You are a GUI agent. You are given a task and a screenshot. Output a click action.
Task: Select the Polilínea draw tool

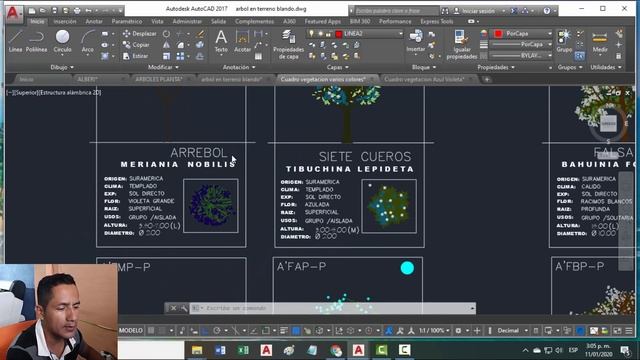(36, 41)
